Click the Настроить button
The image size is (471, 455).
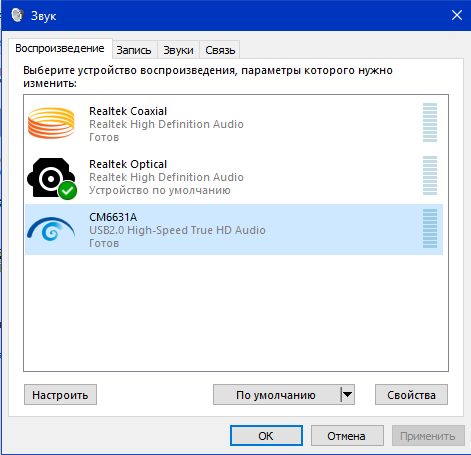point(60,395)
